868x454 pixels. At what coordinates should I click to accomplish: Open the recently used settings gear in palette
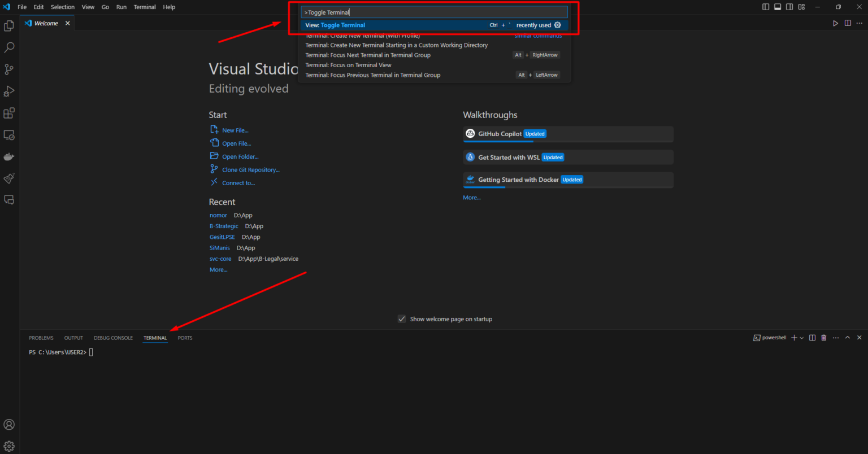558,25
